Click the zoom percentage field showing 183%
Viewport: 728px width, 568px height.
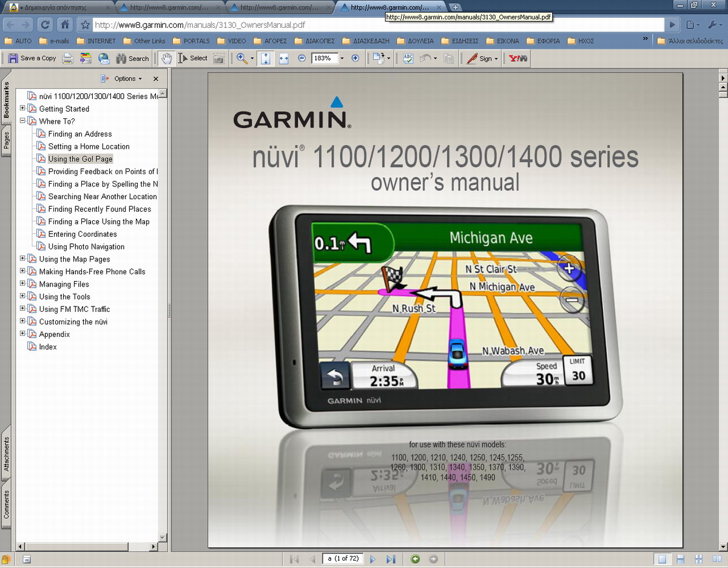[325, 58]
